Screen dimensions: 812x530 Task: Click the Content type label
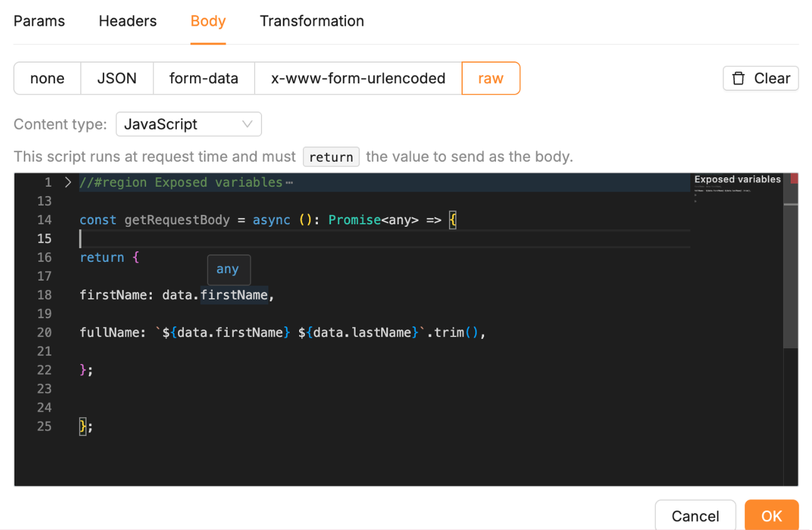(x=60, y=124)
